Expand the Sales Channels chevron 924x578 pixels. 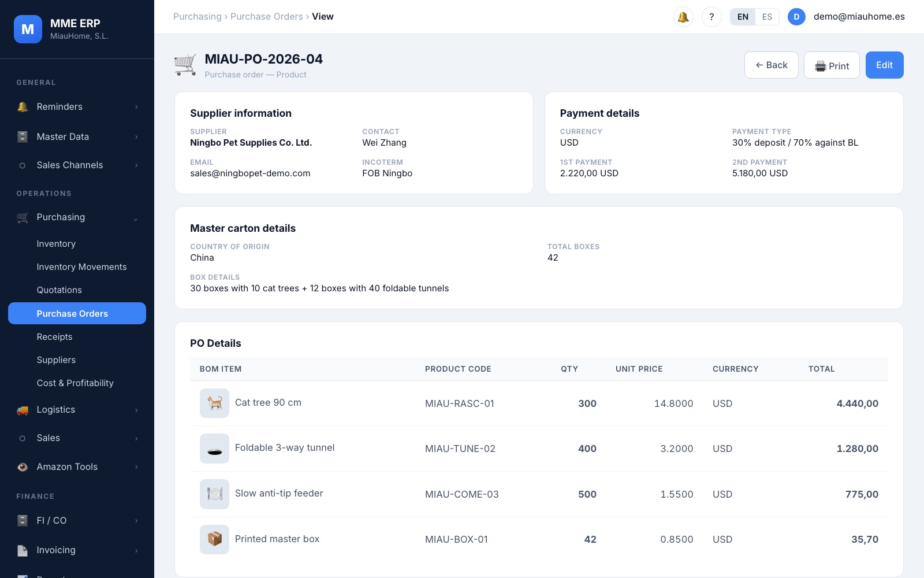(136, 165)
